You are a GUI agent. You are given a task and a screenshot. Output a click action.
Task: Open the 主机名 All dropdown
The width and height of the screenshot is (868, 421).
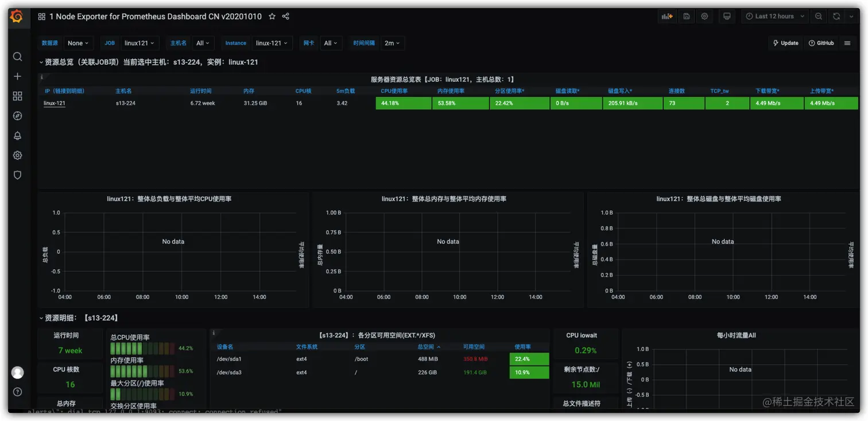tap(203, 43)
